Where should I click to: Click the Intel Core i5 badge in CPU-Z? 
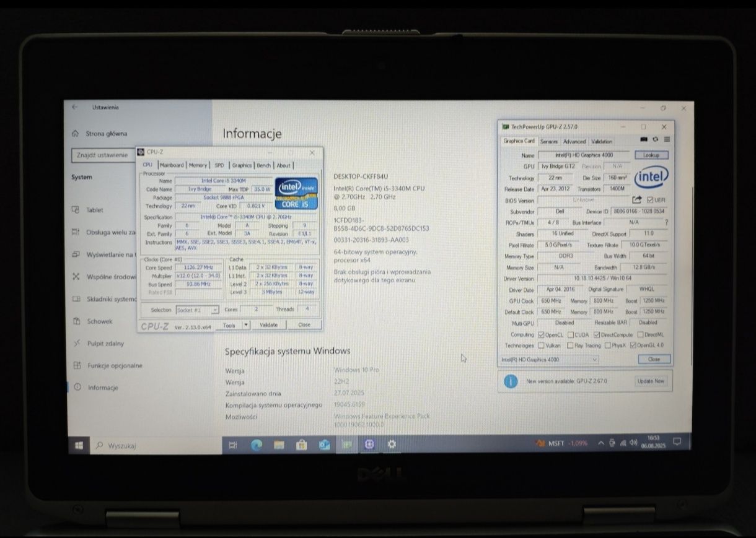coord(296,193)
